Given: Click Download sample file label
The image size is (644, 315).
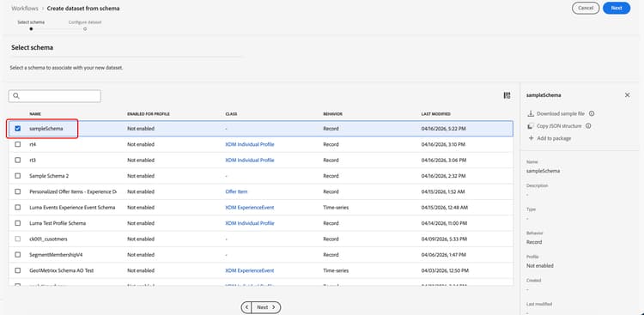Looking at the screenshot, I should [560, 114].
